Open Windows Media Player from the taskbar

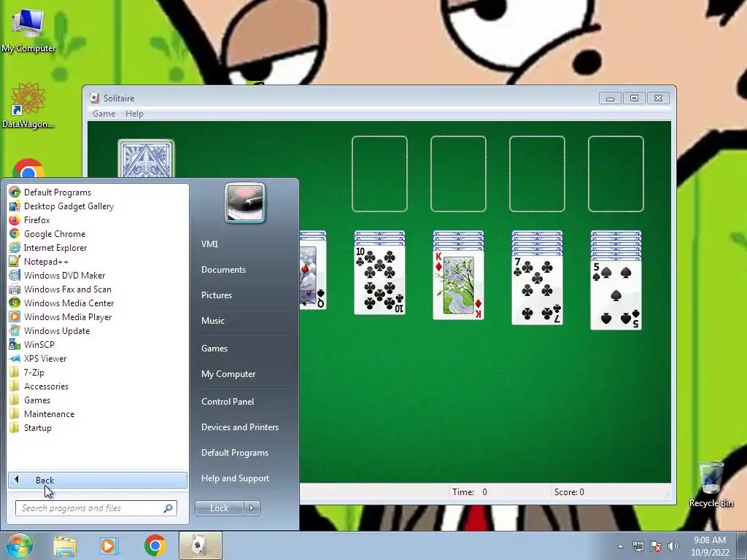tap(109, 546)
